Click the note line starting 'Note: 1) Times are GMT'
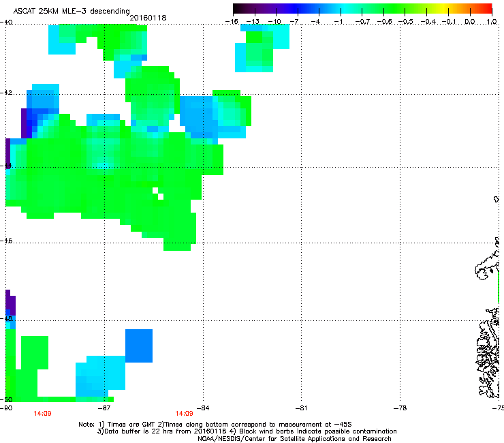Viewport: 504px width, 443px height. click(215, 425)
